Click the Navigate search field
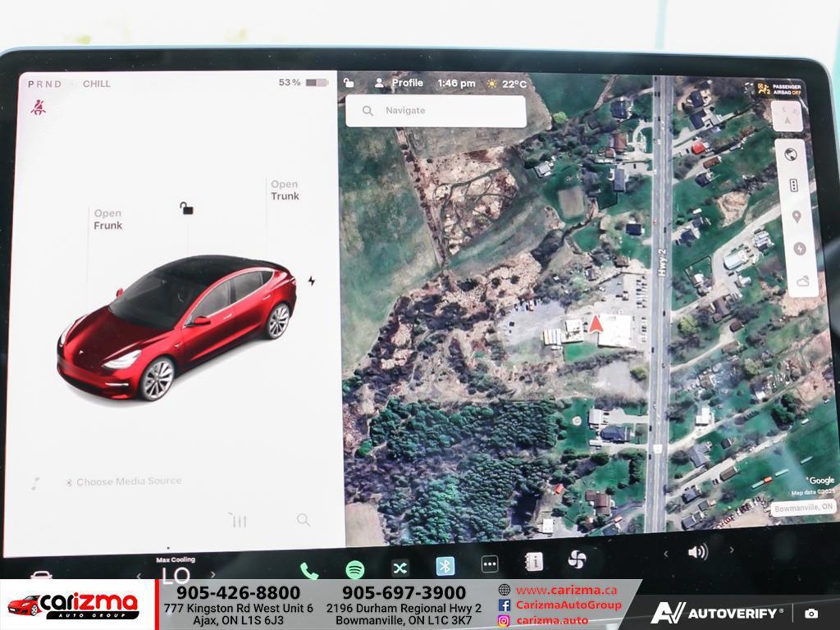 436,111
